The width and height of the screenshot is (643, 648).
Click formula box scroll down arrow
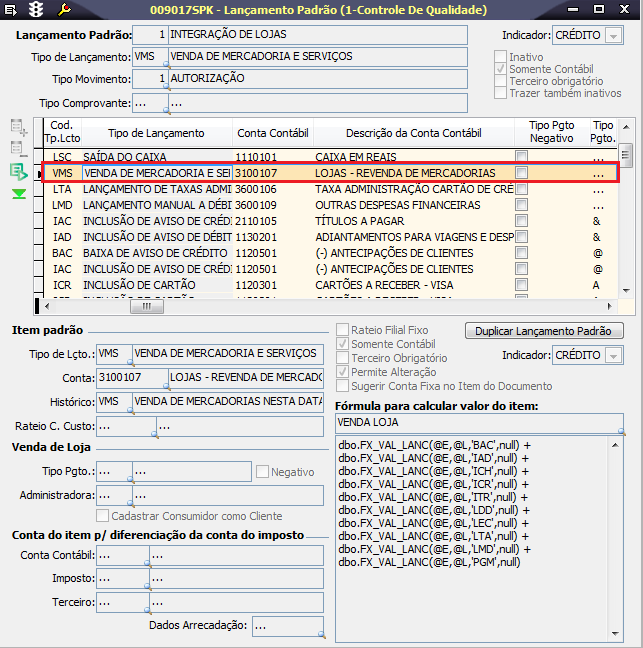[615, 634]
